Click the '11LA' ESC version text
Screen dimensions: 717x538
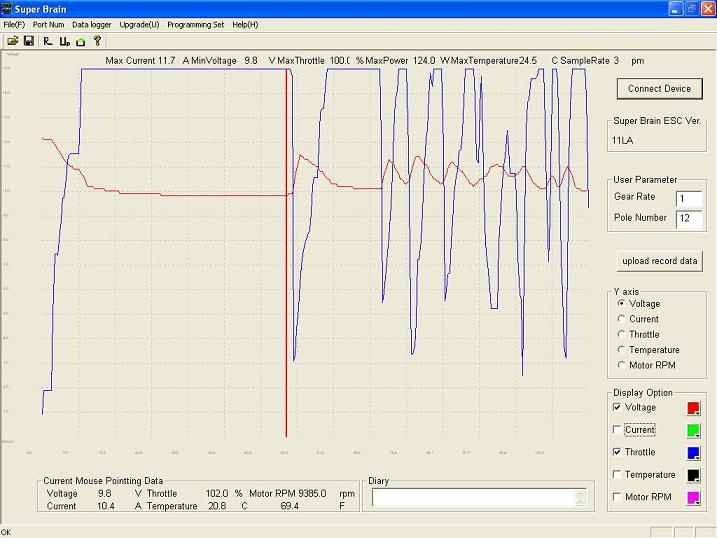[622, 141]
